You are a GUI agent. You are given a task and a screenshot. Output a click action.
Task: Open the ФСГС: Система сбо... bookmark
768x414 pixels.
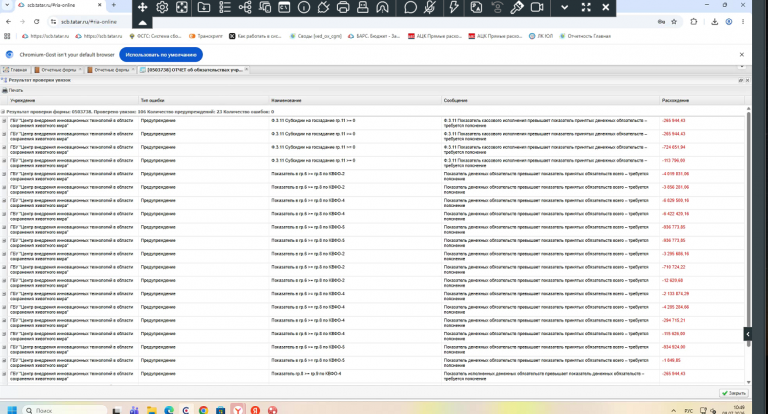coord(155,36)
